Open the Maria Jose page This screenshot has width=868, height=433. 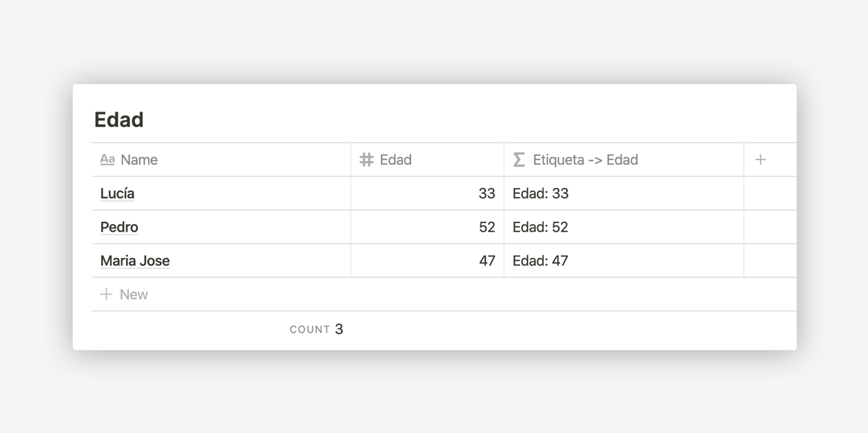click(x=135, y=261)
